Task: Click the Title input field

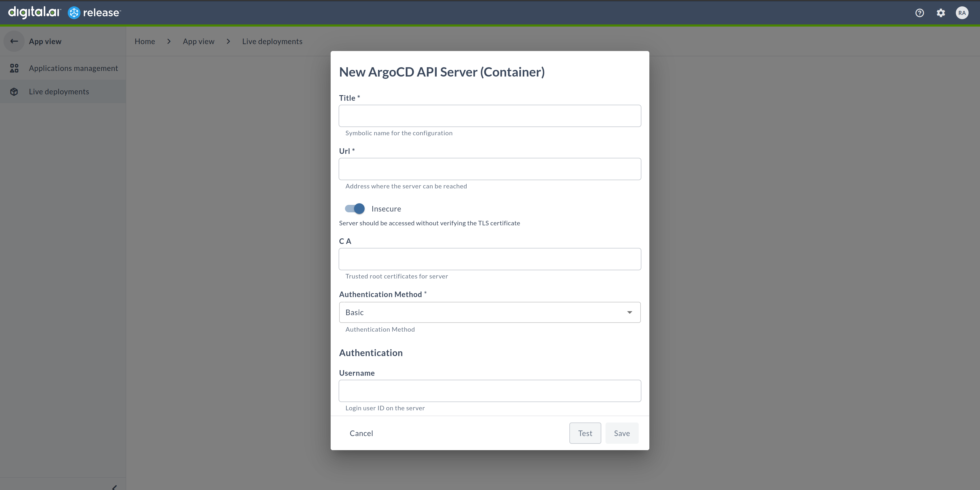Action: (x=490, y=116)
